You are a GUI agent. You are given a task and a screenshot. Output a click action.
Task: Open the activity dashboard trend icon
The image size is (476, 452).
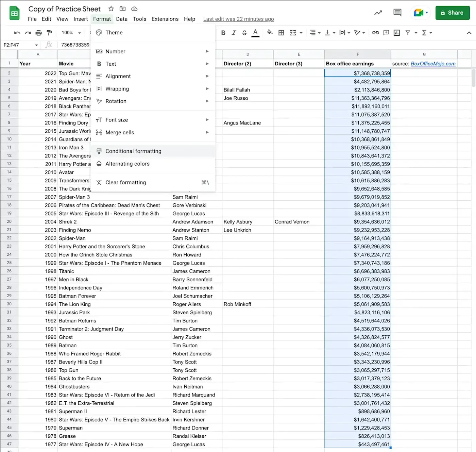378,13
